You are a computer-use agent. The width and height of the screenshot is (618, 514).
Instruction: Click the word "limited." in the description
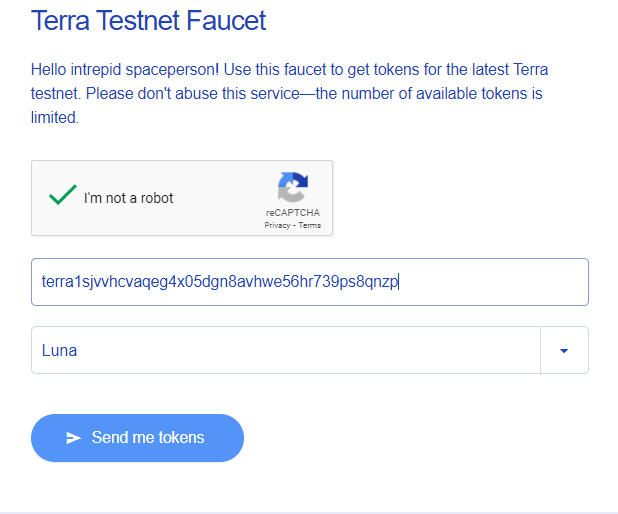point(55,117)
